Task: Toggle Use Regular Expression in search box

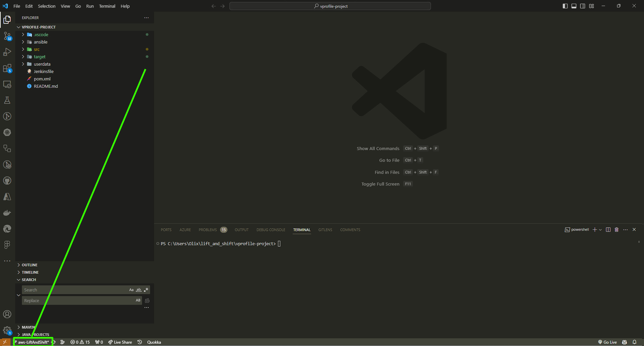Action: 146,290
